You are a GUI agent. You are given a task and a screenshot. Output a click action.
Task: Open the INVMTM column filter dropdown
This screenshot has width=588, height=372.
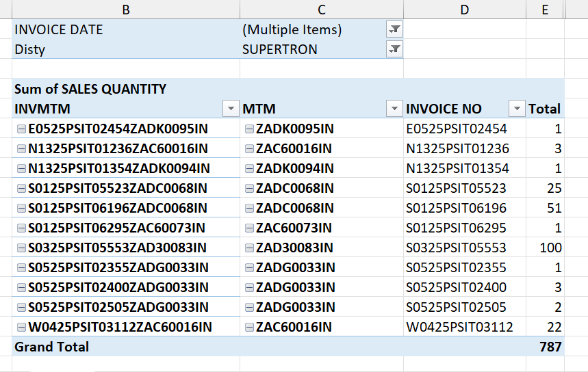pos(229,109)
